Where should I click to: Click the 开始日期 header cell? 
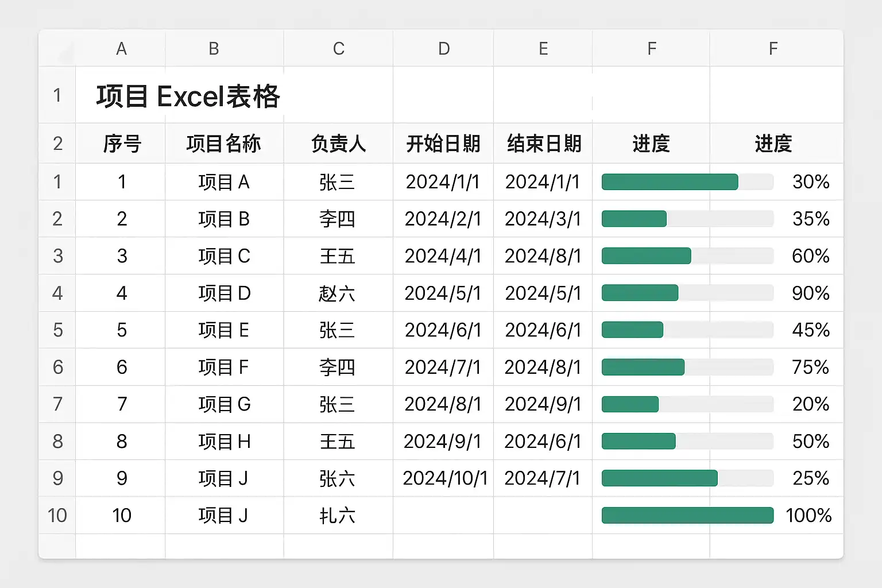click(x=444, y=144)
